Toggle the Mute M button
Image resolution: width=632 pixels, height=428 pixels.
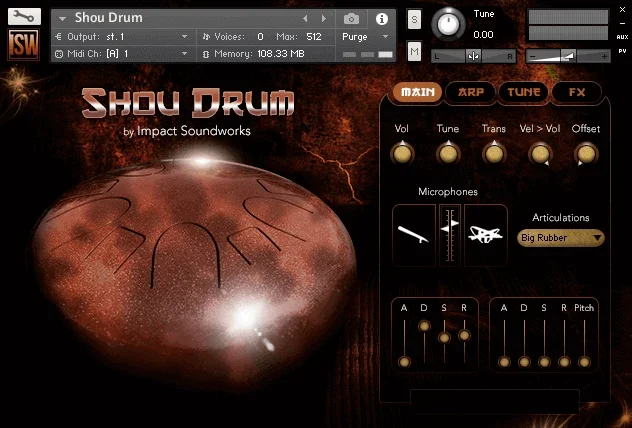click(414, 51)
